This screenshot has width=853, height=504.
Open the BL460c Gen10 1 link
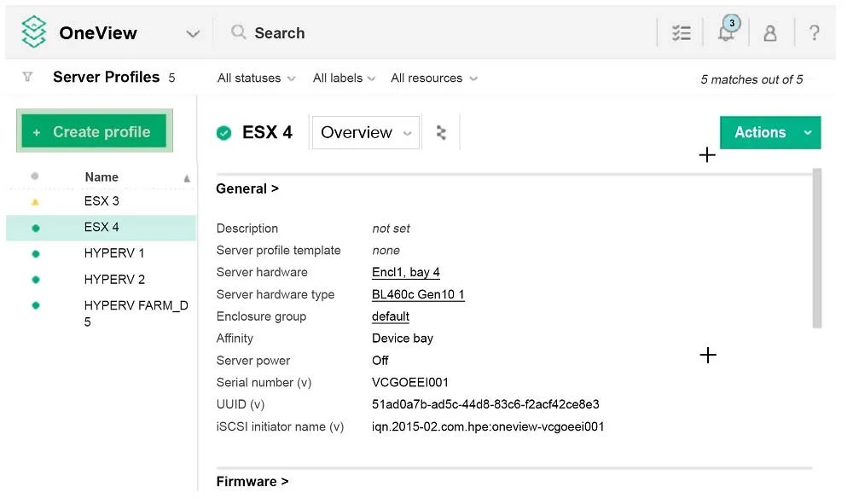418,295
